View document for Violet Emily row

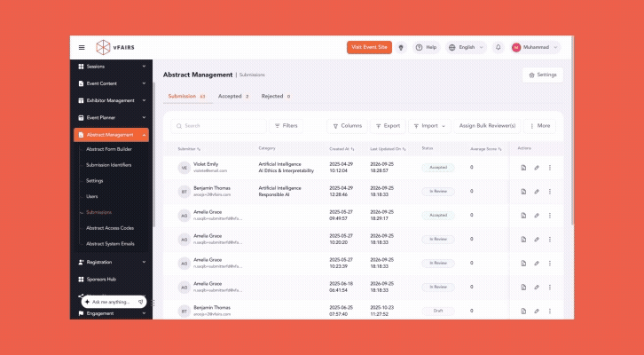[523, 168]
